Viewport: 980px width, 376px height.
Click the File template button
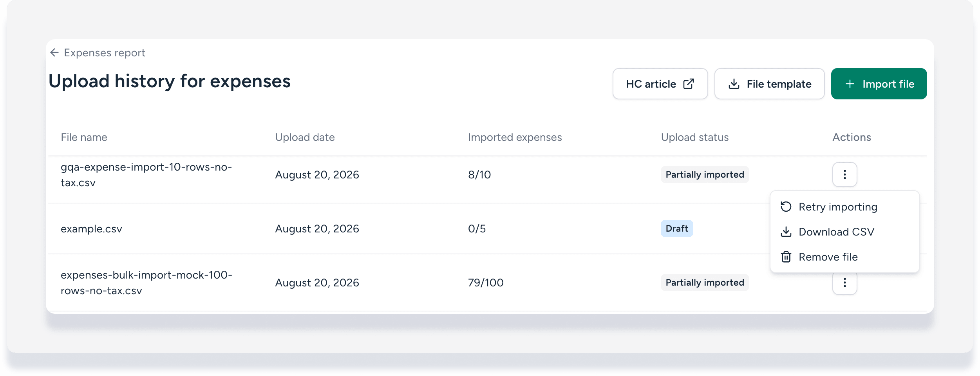pyautogui.click(x=769, y=84)
